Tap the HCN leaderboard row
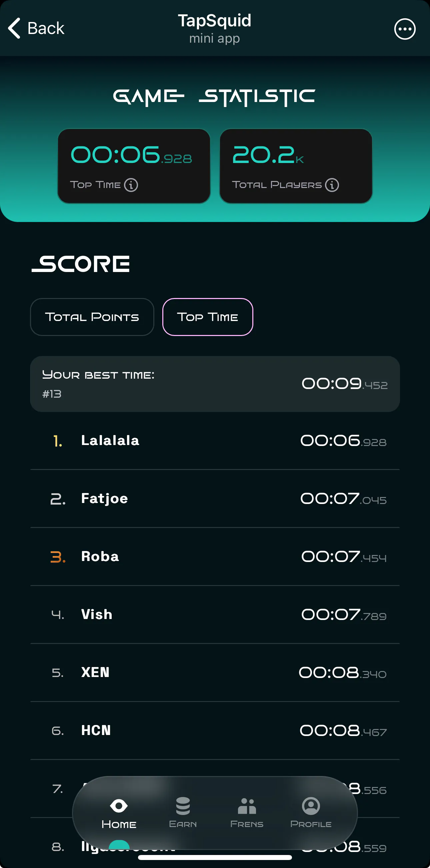 pos(215,731)
